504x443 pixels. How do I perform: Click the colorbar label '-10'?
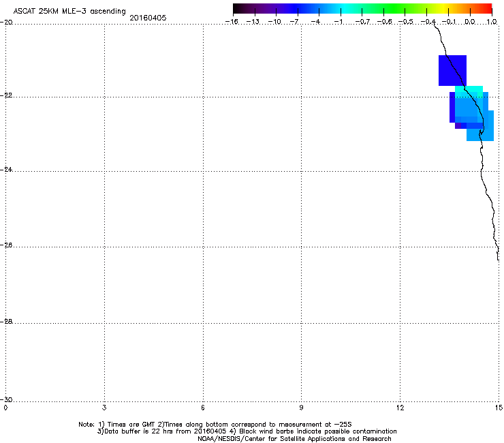pyautogui.click(x=274, y=22)
